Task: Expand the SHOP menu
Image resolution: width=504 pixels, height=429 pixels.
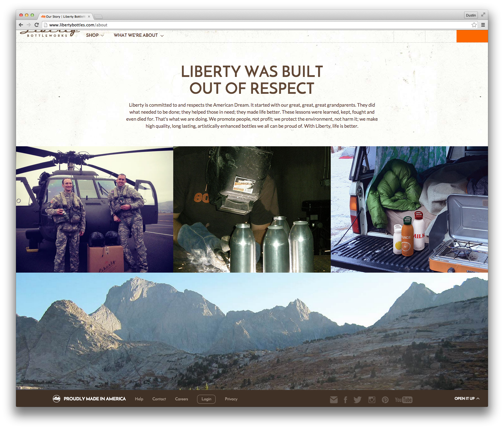Action: coord(95,35)
